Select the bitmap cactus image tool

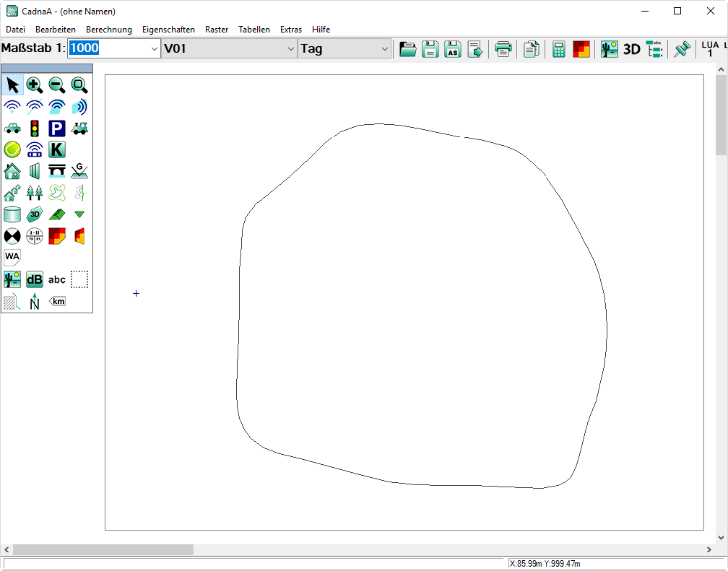pos(12,279)
